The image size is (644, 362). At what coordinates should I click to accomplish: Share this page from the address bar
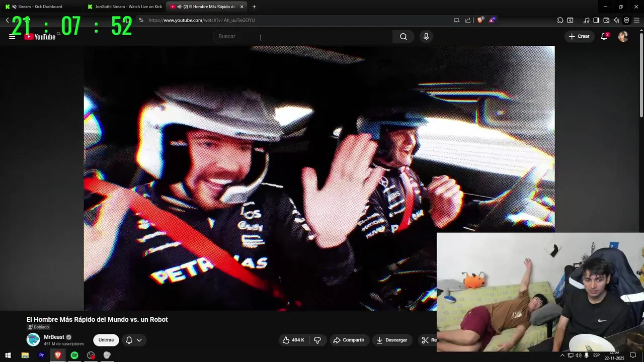[468, 20]
